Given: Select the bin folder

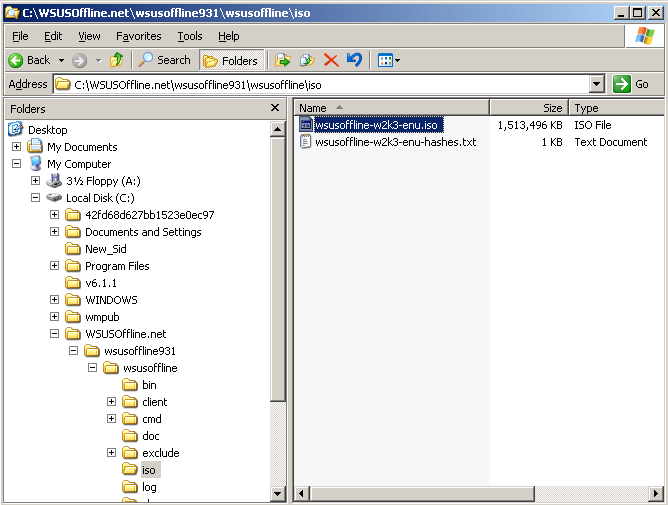Looking at the screenshot, I should coord(149,385).
